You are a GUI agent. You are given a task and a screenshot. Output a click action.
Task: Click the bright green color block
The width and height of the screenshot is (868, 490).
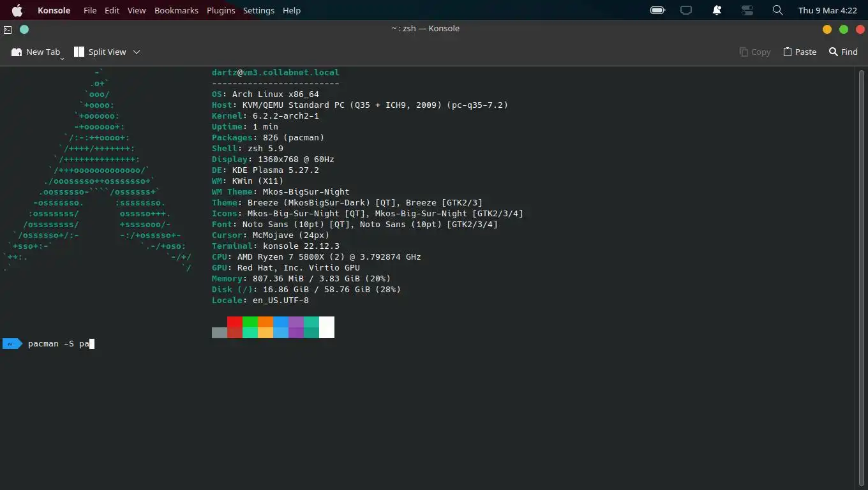(250, 322)
